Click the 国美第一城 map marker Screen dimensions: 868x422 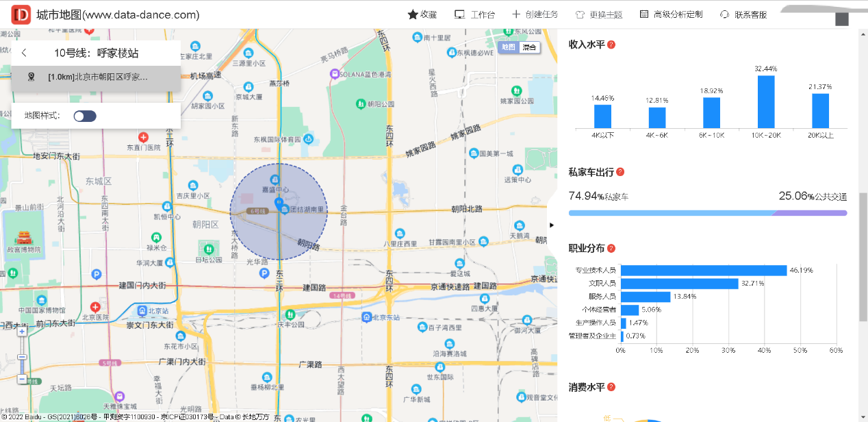473,153
